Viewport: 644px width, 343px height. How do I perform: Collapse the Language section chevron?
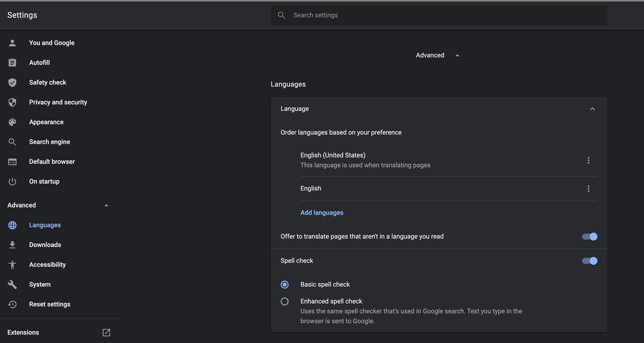592,109
